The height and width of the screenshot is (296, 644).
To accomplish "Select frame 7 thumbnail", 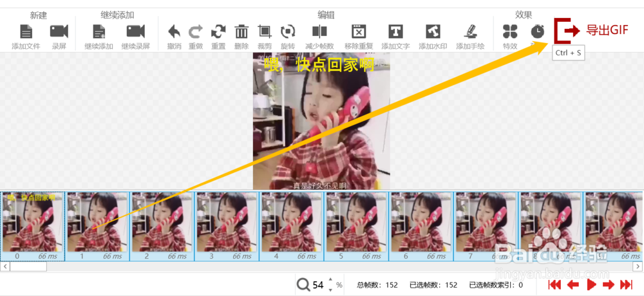I will 486,227.
